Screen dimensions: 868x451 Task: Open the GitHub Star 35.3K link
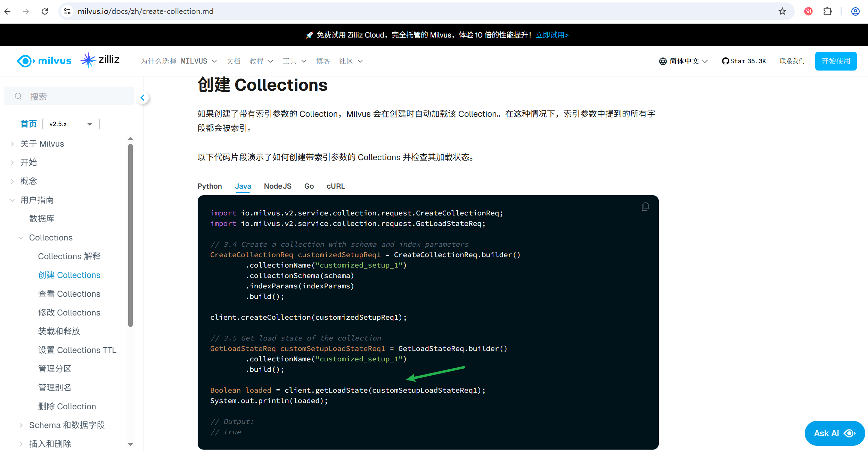click(x=744, y=61)
